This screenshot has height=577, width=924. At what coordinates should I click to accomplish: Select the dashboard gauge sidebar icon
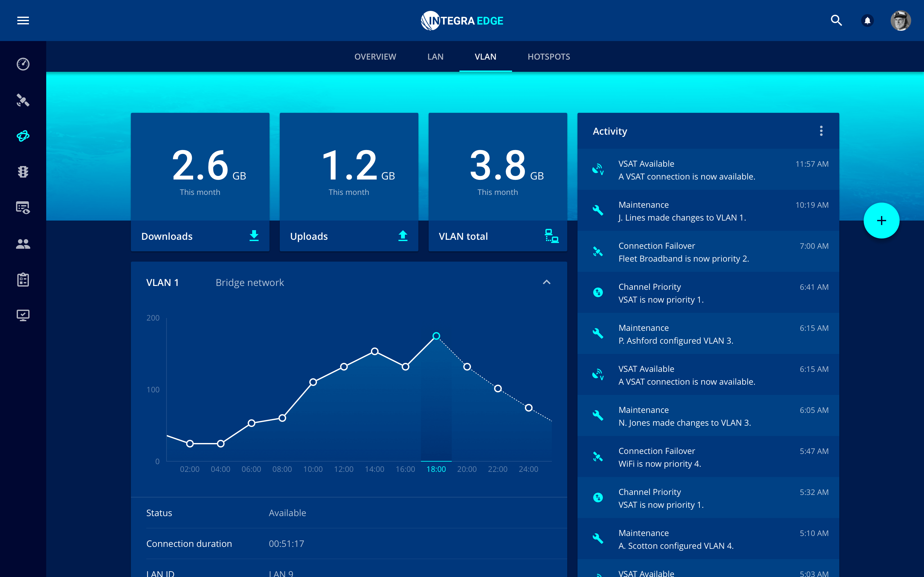[x=23, y=64]
